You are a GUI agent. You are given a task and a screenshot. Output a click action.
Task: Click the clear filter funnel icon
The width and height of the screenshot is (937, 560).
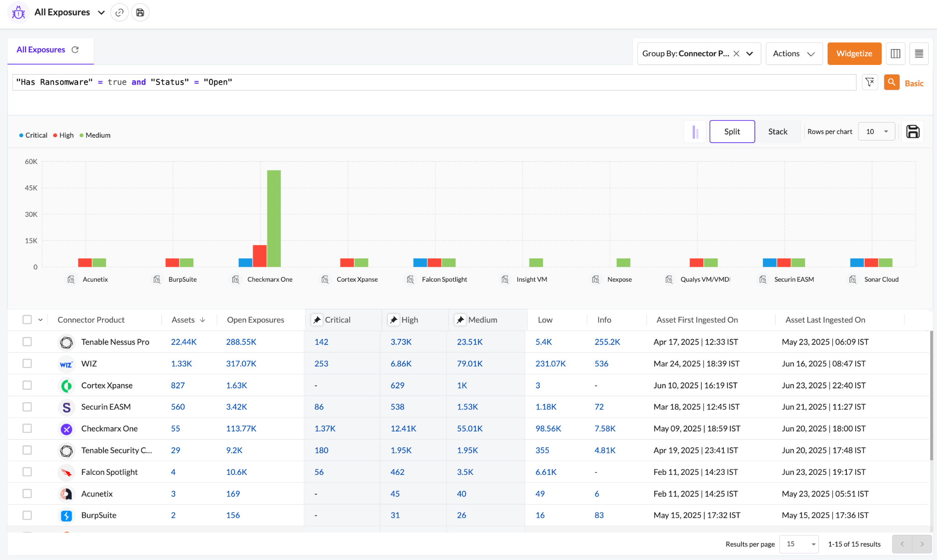click(870, 82)
